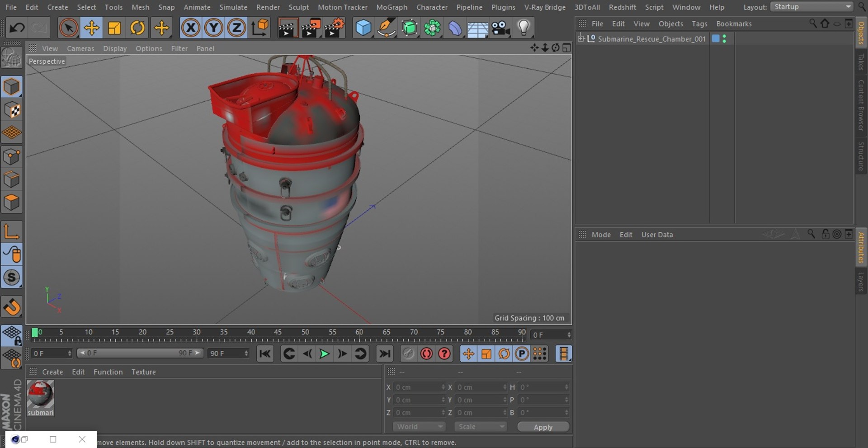Image resolution: width=868 pixels, height=448 pixels.
Task: Add a Camera object icon
Action: point(501,28)
